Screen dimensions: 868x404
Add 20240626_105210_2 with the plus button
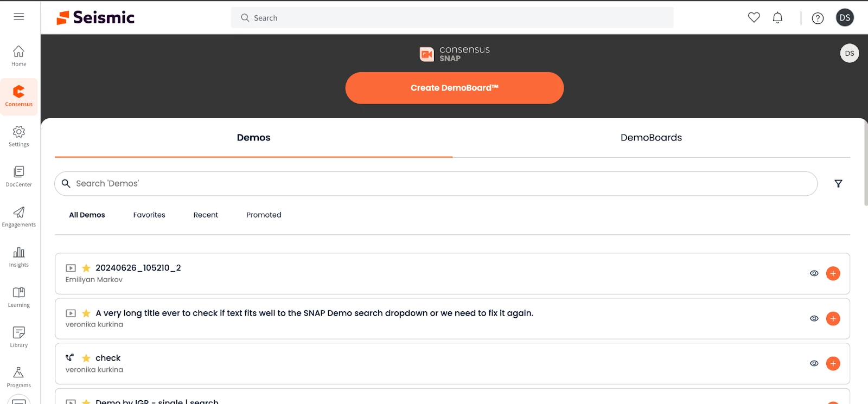[833, 273]
